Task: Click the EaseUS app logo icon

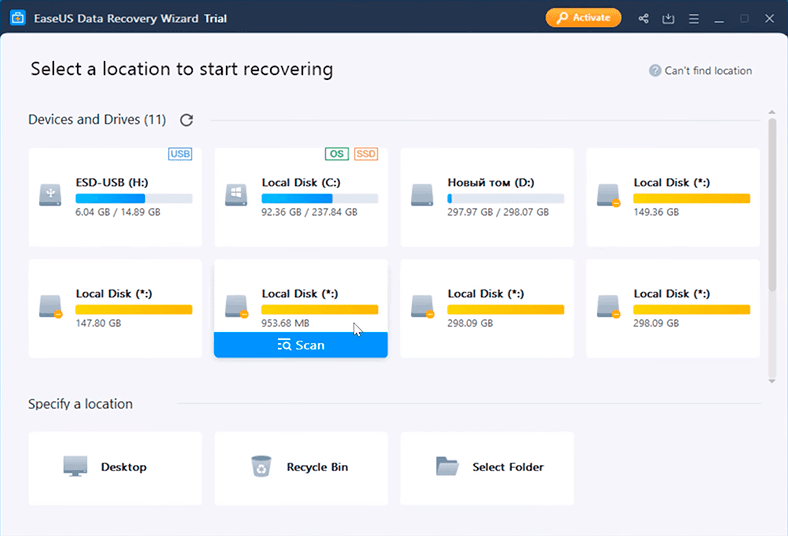Action: 17,18
